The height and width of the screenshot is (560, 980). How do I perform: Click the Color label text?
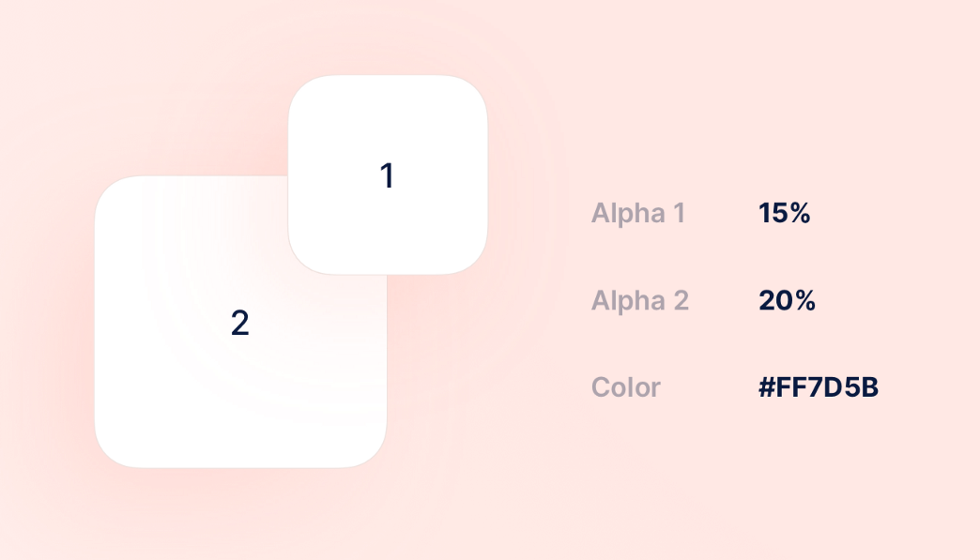coord(626,387)
